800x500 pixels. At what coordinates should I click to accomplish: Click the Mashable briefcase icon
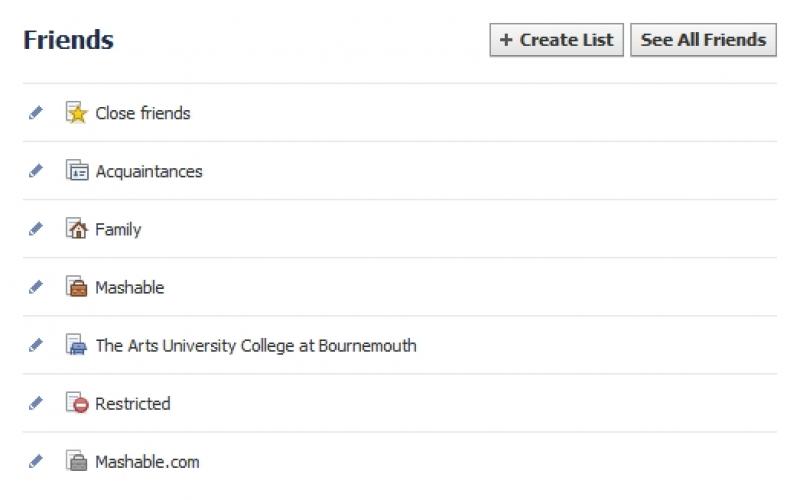77,287
